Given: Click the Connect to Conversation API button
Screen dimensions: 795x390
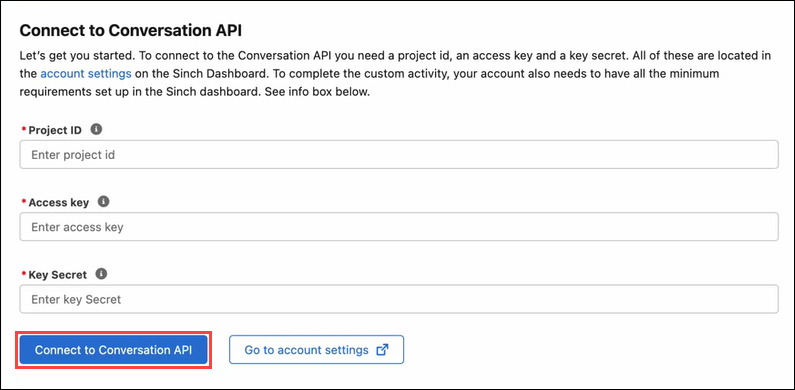Looking at the screenshot, I should (114, 350).
